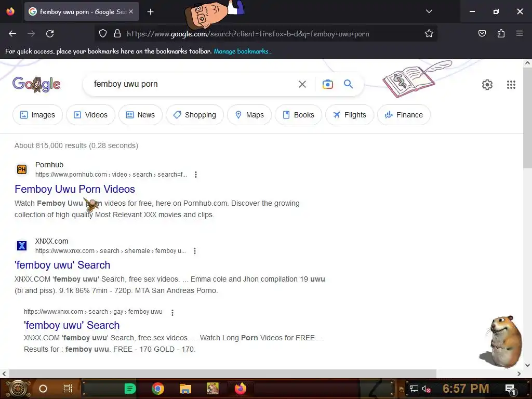This screenshot has height=399, width=532.
Task: Switch to the Finance filter
Action: (x=404, y=115)
